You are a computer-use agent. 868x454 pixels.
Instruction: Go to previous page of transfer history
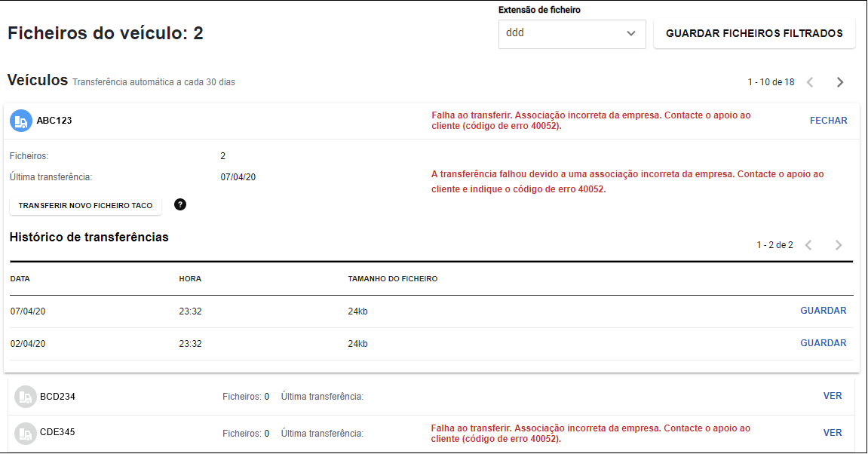[x=808, y=244]
